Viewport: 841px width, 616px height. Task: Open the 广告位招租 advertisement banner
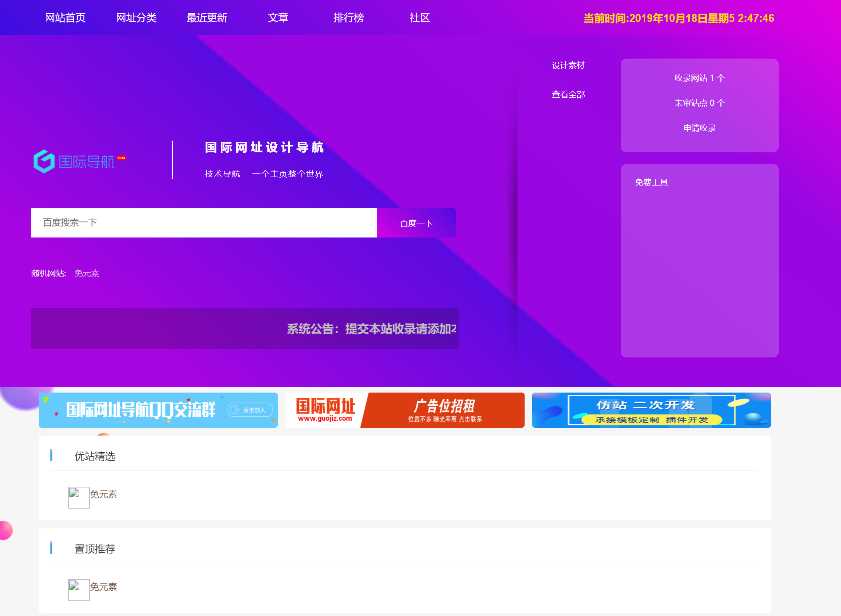click(405, 410)
